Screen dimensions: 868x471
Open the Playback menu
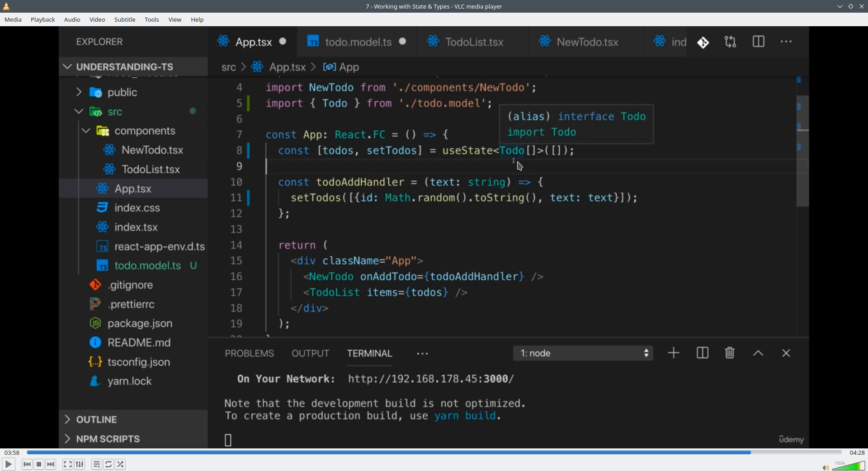(43, 20)
